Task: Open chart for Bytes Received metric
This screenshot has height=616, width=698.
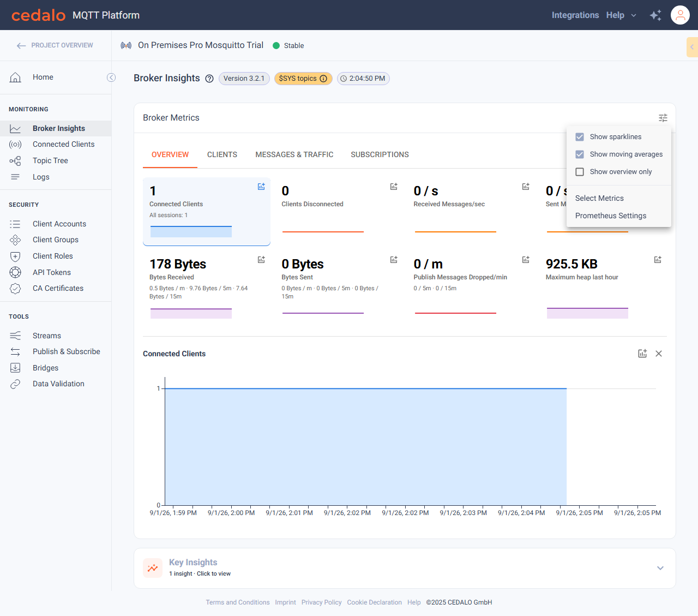Action: pyautogui.click(x=261, y=260)
